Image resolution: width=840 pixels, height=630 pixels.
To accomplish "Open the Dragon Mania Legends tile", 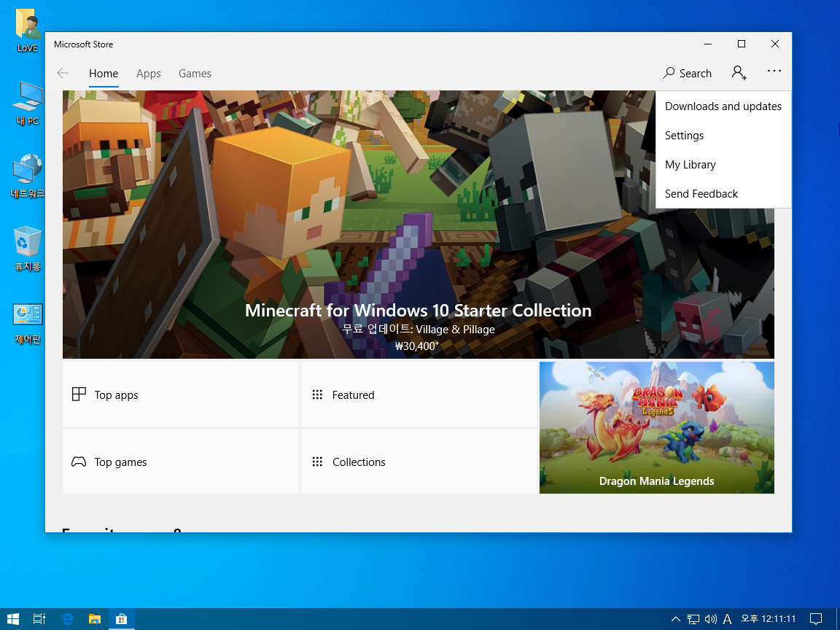I will tap(657, 427).
